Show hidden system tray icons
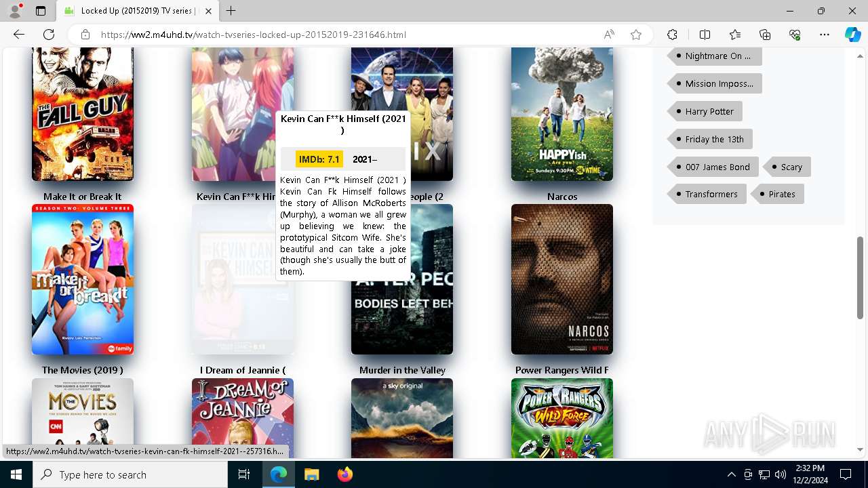 tap(731, 474)
